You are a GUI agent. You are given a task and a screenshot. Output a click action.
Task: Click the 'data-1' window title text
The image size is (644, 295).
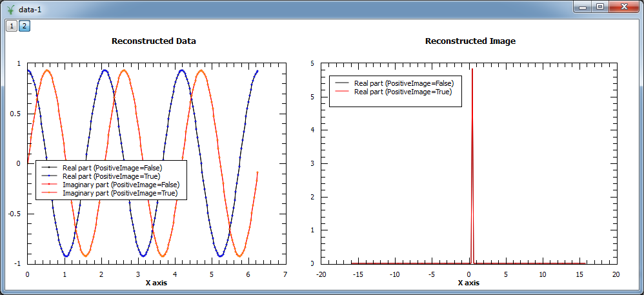(31, 8)
